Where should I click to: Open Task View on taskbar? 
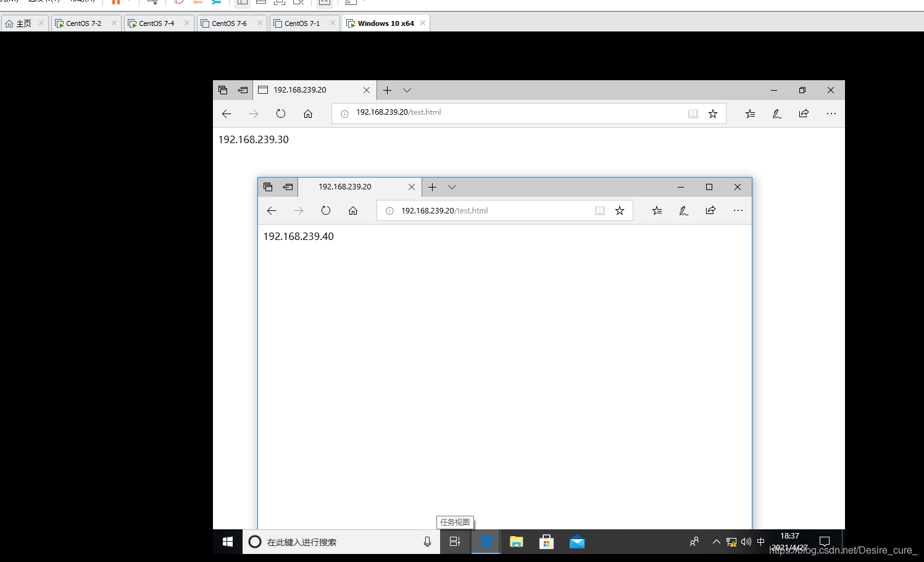pos(455,542)
